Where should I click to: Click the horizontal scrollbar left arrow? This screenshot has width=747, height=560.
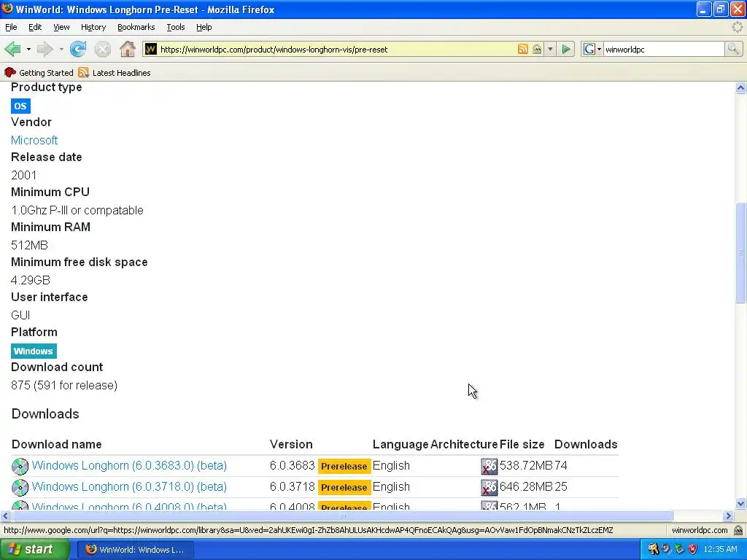tap(6, 516)
